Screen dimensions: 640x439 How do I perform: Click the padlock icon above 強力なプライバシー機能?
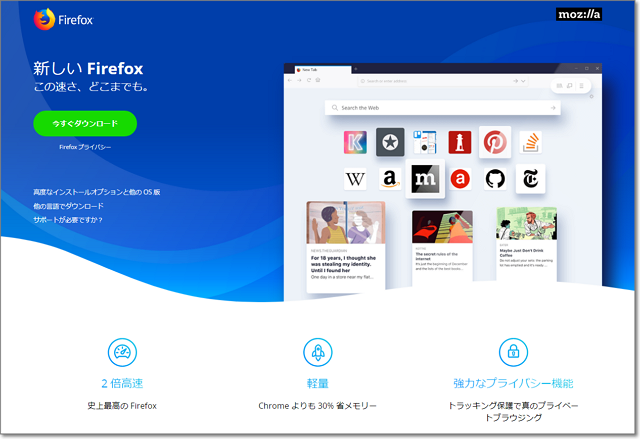pos(513,352)
